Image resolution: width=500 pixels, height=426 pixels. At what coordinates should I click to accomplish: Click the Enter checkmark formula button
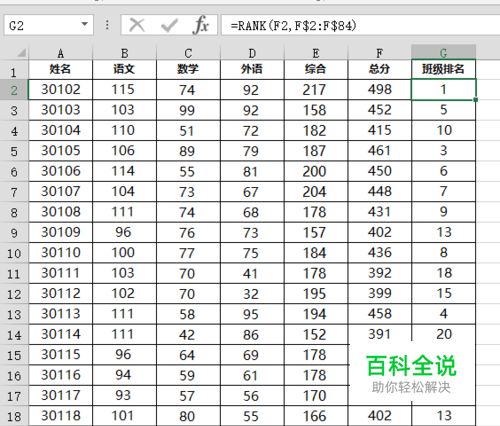(x=169, y=25)
